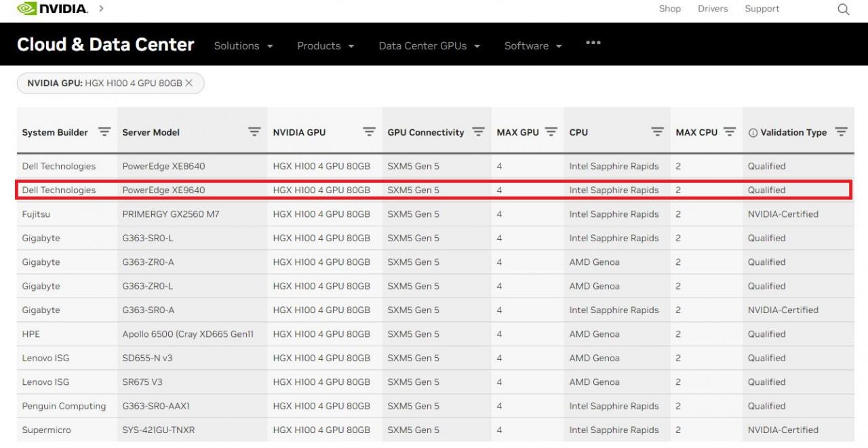Click the Validation Type info icon
This screenshot has width=868, height=448.
click(753, 133)
